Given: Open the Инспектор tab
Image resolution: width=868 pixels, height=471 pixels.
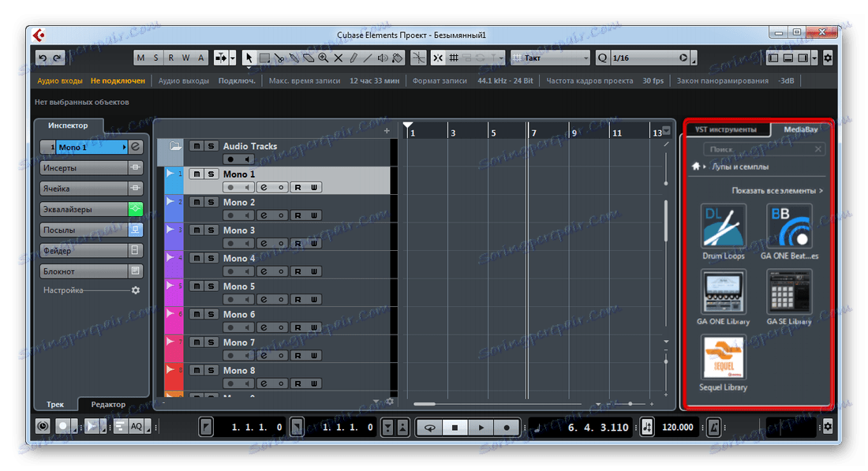Looking at the screenshot, I should coord(68,125).
